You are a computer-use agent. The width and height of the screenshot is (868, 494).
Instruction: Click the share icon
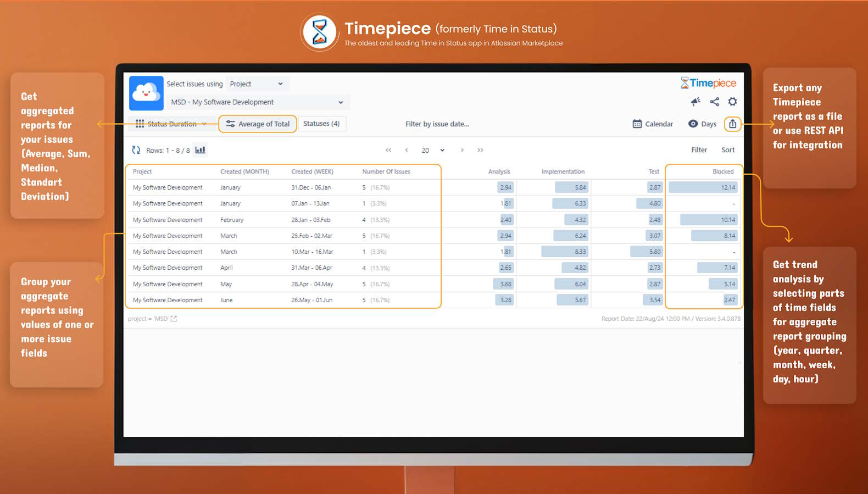pyautogui.click(x=714, y=102)
